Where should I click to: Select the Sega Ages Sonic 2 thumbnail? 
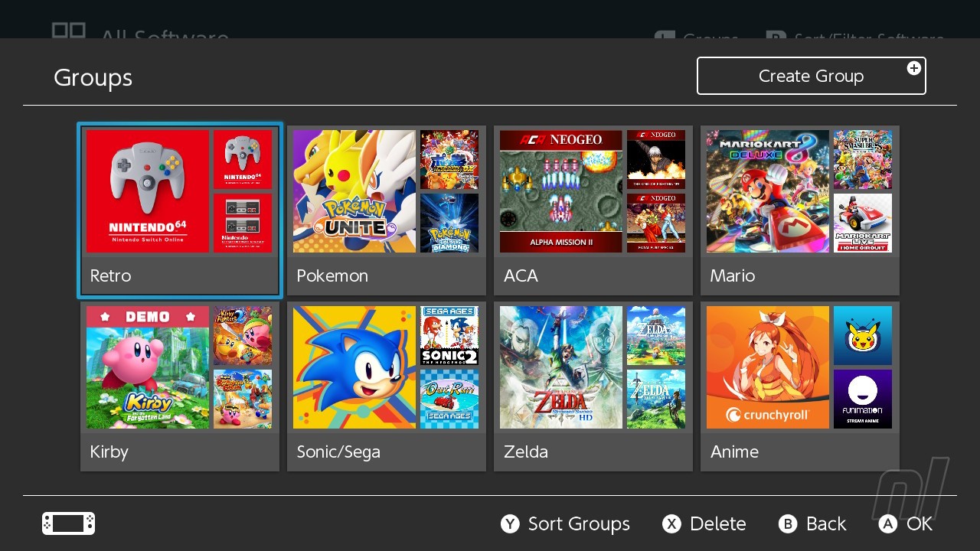[x=449, y=335]
